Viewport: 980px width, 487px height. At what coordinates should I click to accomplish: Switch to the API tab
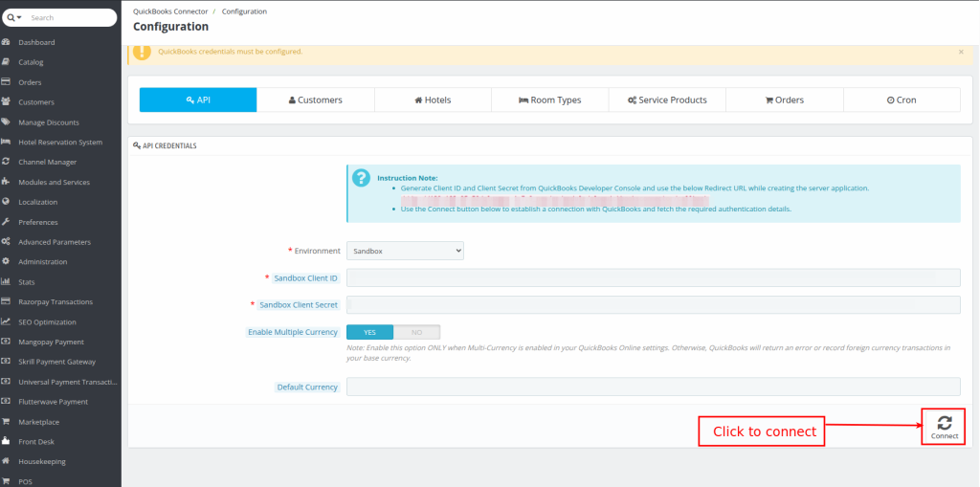tap(198, 100)
